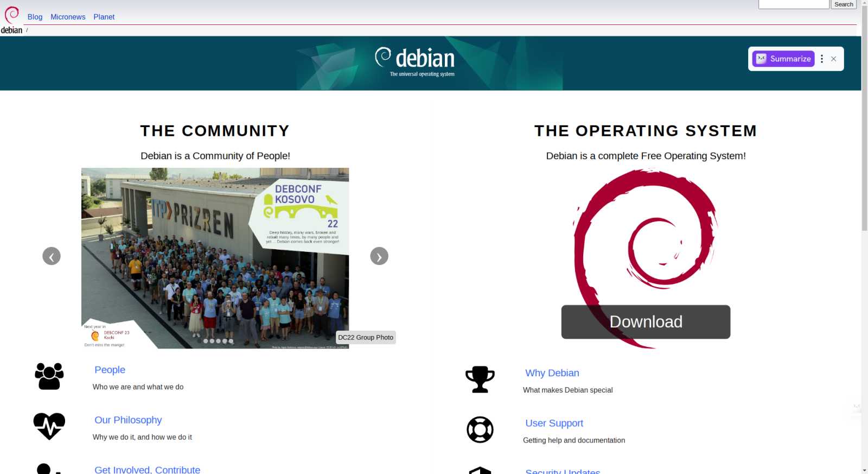Click 'Who we are and what we do'
The image size is (868, 474).
[138, 387]
